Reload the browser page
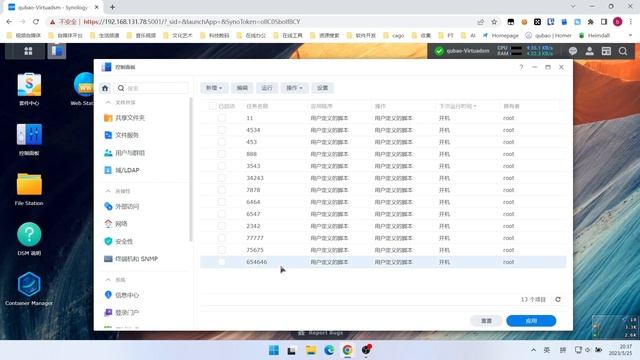Viewport: 640px width, 360px height. coord(36,22)
